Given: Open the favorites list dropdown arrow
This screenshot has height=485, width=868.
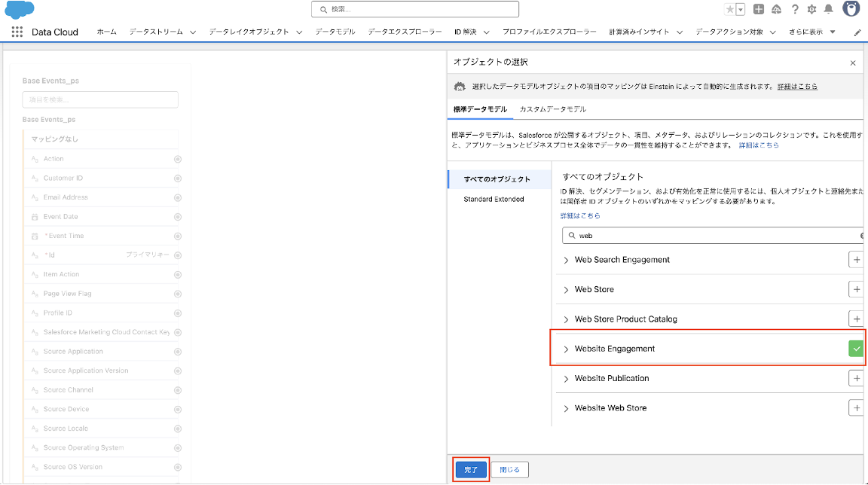Looking at the screenshot, I should [x=741, y=10].
